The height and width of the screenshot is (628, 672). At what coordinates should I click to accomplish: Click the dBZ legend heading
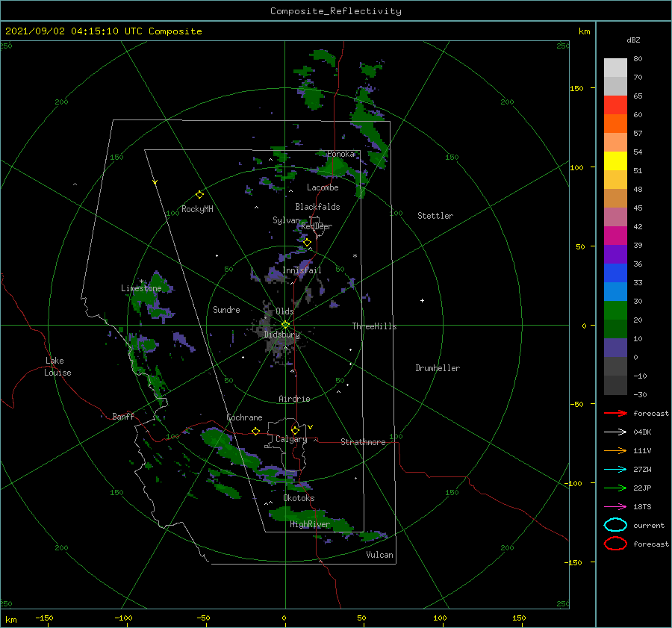click(633, 40)
